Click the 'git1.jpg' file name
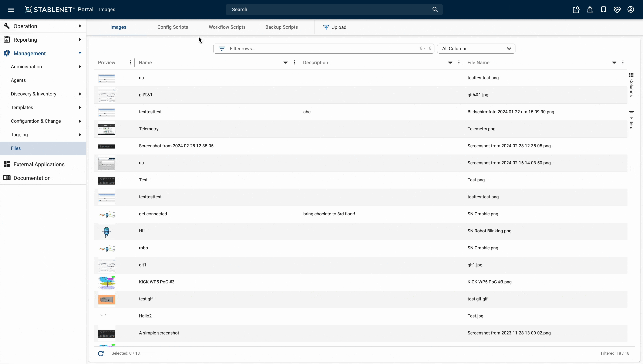643x364 pixels. pyautogui.click(x=475, y=265)
